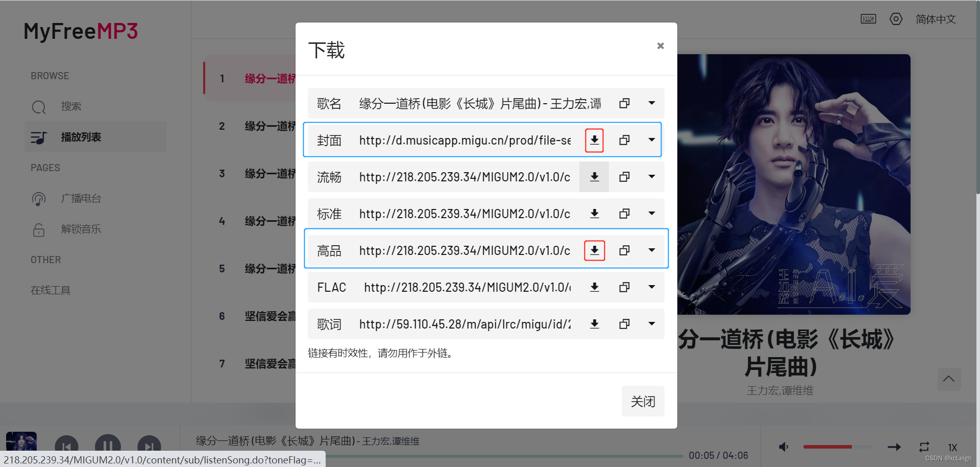This screenshot has width=980, height=467.
Task: Expand the 封面 row dropdown
Action: coord(651,140)
